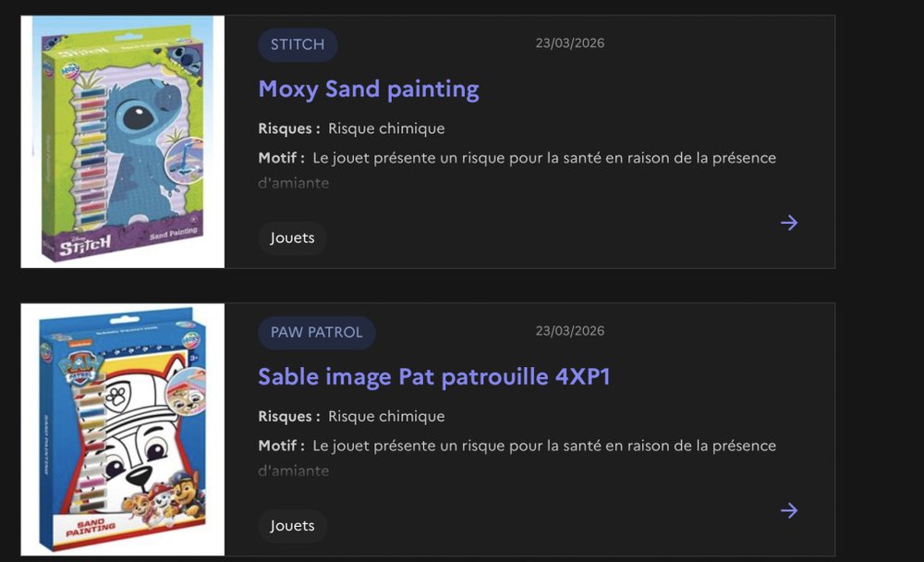Click the Jouets category tag on the Stitch card
Screen dimensions: 924x562
pyautogui.click(x=292, y=238)
